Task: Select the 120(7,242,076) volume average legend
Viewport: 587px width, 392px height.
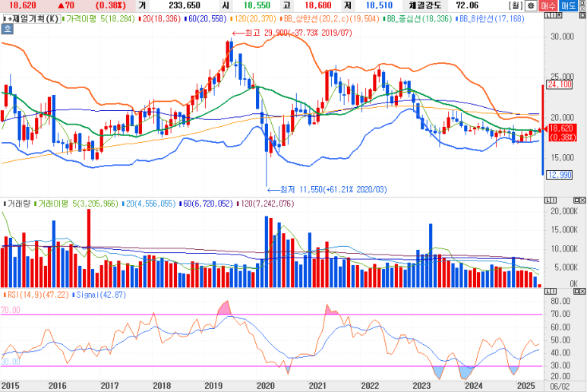Action: tap(266, 204)
